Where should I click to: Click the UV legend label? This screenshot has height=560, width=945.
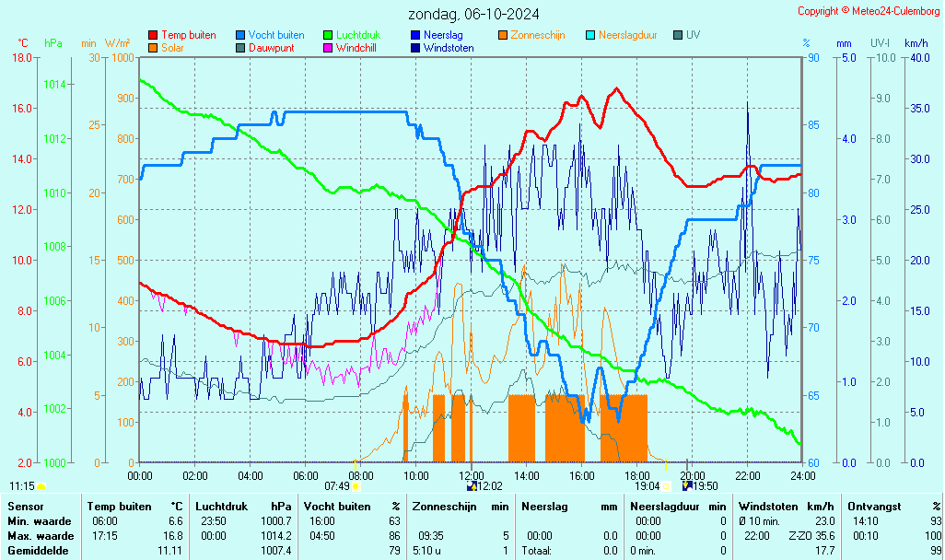pyautogui.click(x=693, y=35)
